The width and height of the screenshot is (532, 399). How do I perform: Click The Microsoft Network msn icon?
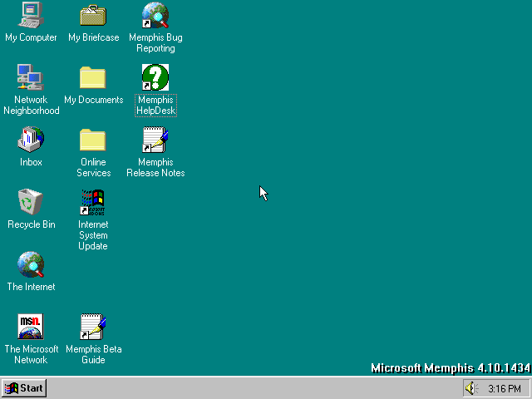click(31, 327)
